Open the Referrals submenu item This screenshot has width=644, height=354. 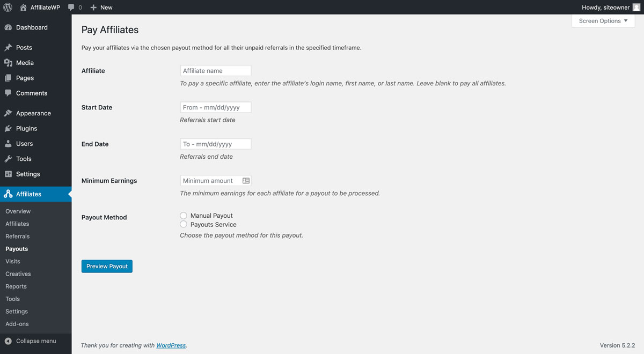point(18,236)
